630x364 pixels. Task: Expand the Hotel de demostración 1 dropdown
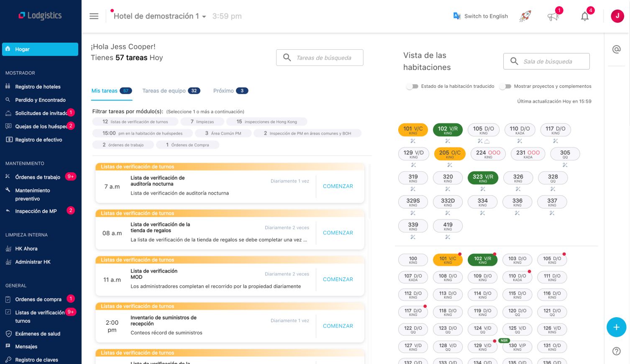coord(204,17)
